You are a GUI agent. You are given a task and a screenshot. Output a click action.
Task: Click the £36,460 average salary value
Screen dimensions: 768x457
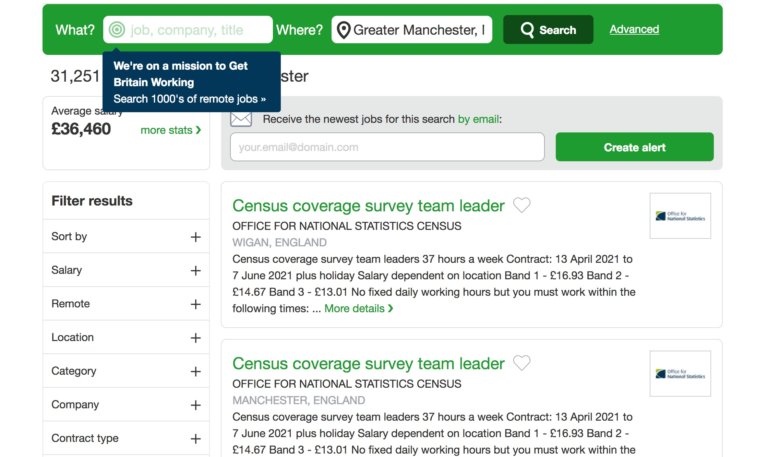pyautogui.click(x=81, y=129)
